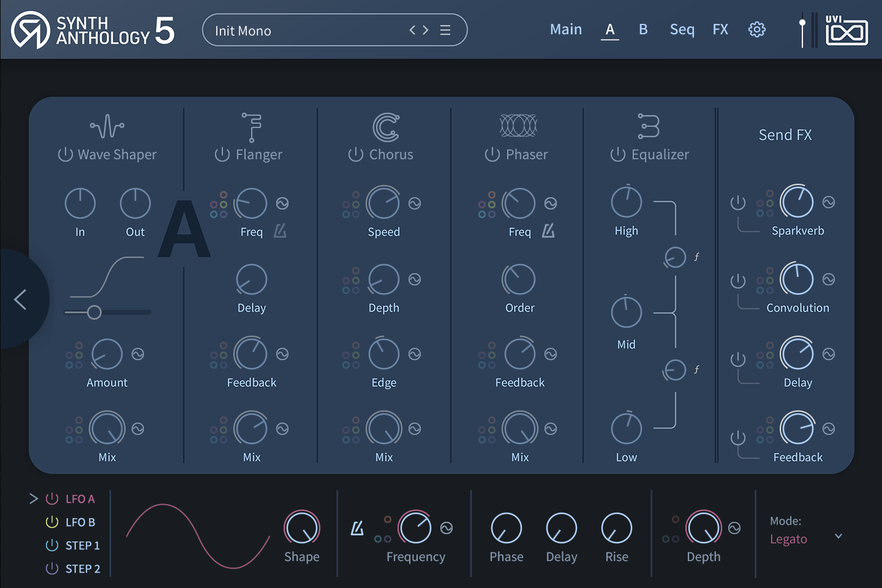Image resolution: width=882 pixels, height=588 pixels.
Task: Toggle Delay send power button
Action: 738,358
